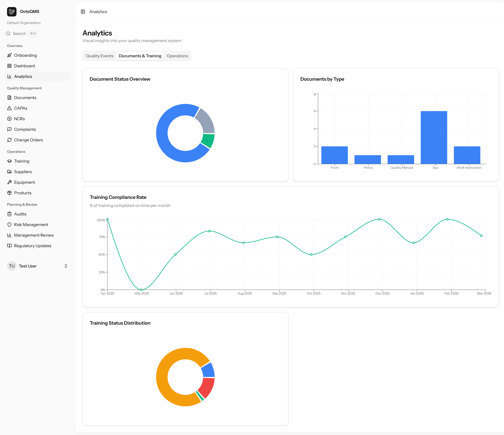504x435 pixels.
Task: Click the May 2025 data point at 0%
Action: [x=141, y=290]
